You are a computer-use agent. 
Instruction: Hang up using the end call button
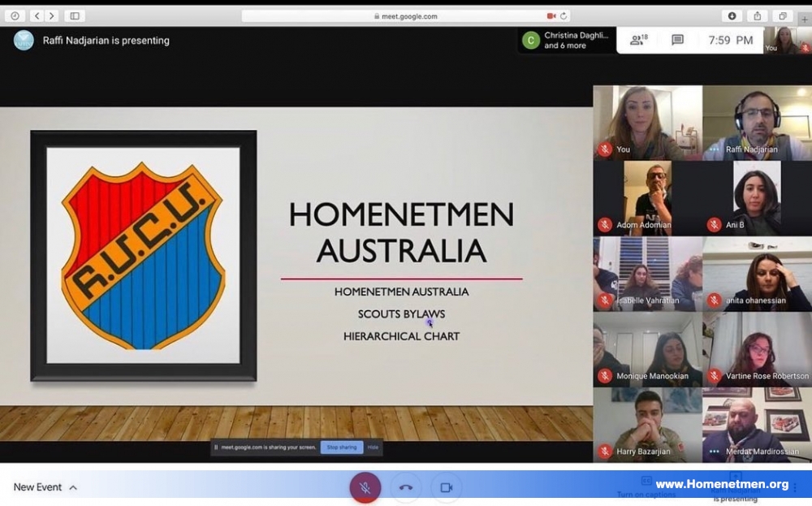pyautogui.click(x=406, y=487)
